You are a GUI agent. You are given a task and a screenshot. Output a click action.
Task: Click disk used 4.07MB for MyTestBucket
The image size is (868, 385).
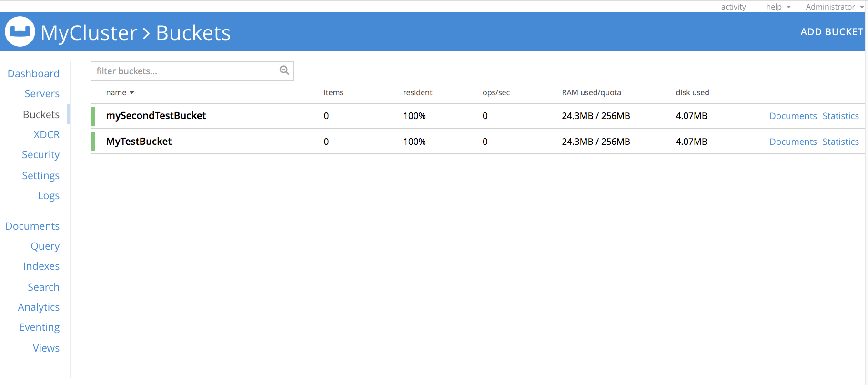(691, 142)
